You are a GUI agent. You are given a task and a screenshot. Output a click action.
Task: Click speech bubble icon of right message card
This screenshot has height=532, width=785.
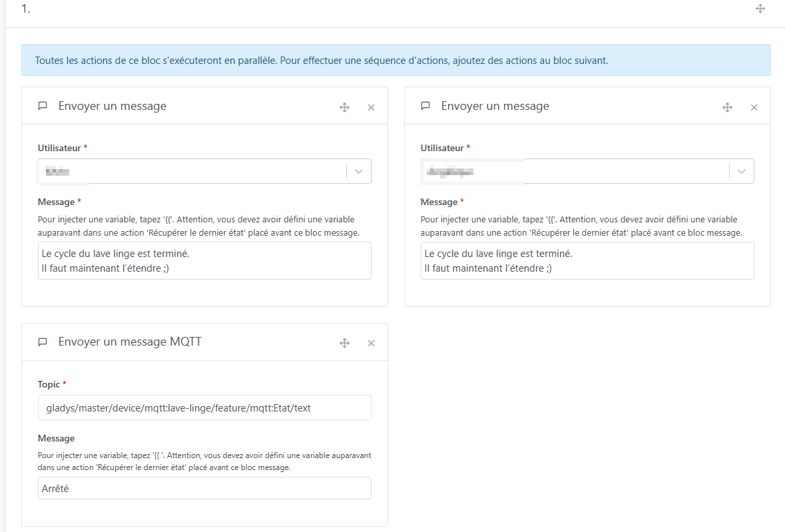[x=425, y=106]
